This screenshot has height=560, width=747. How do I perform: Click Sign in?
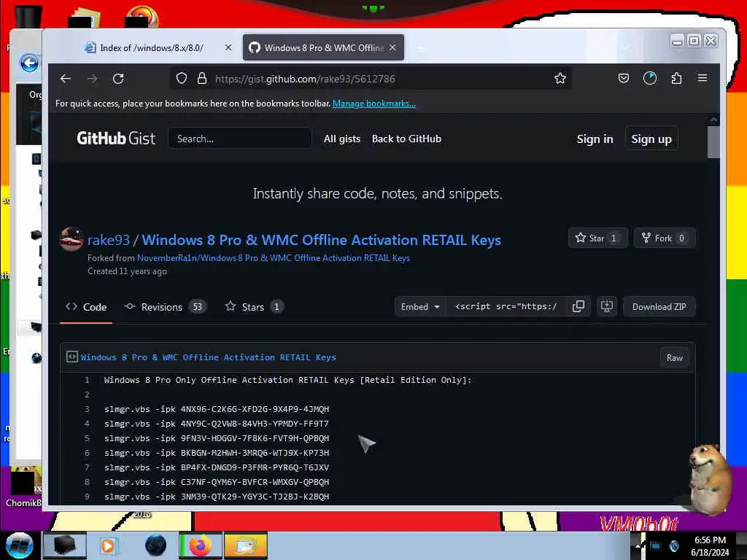[x=595, y=139]
